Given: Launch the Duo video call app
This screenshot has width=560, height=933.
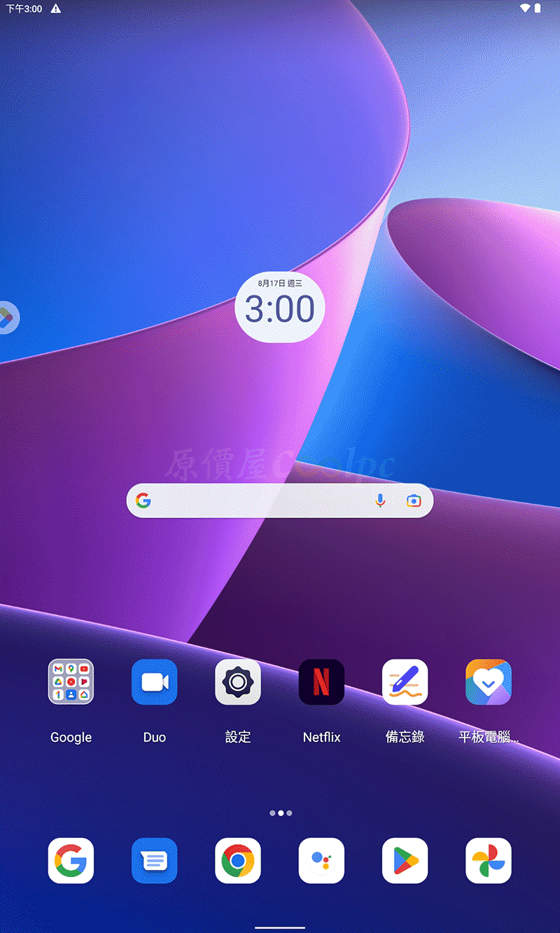Looking at the screenshot, I should (x=155, y=682).
